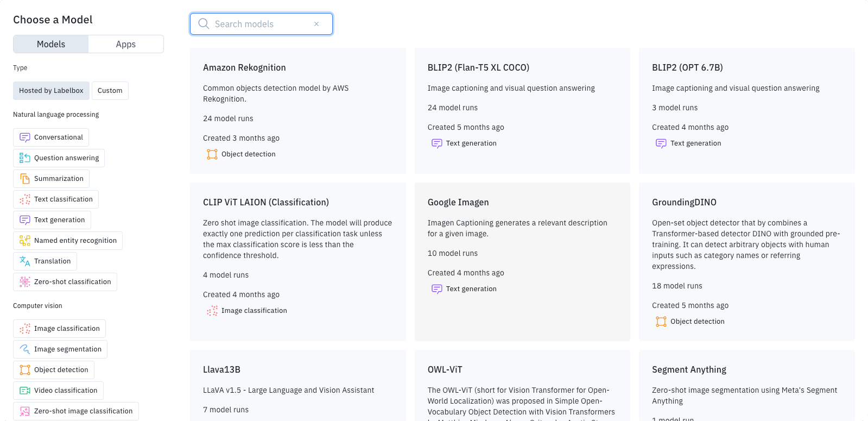Open the CLIP ViT LAION (Classification) model
Image resolution: width=868 pixels, height=421 pixels.
tap(298, 262)
